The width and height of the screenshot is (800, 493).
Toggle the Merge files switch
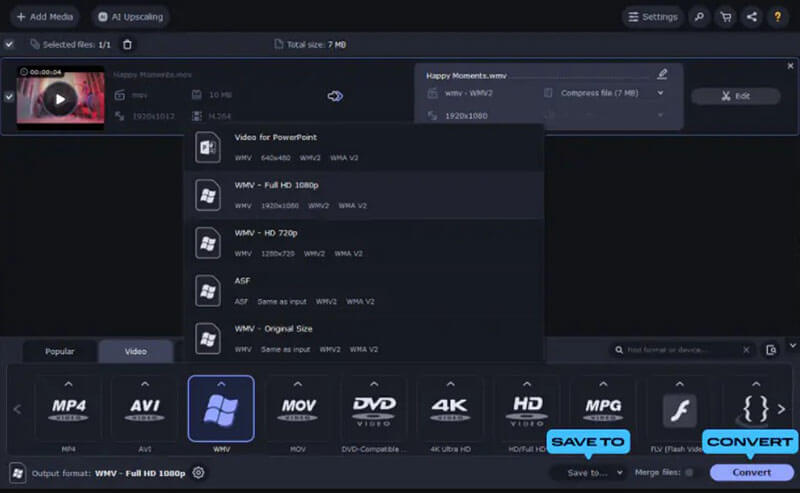pyautogui.click(x=689, y=473)
